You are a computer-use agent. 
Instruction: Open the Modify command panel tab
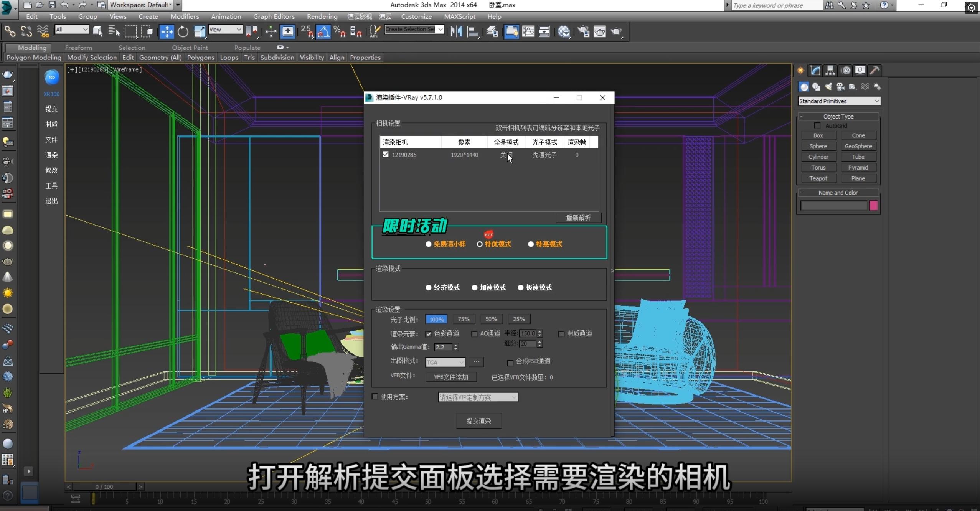coord(815,71)
